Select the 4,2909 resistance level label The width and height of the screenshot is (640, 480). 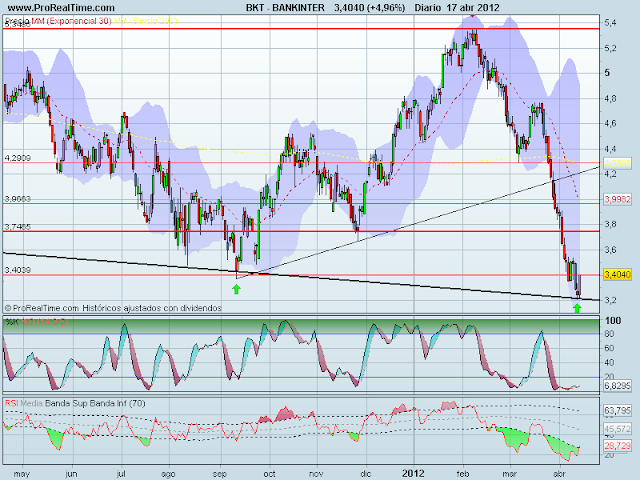tap(18, 158)
